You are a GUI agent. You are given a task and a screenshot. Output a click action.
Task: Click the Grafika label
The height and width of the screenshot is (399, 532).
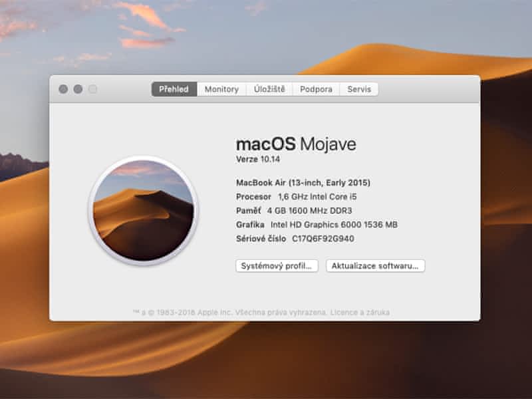[x=250, y=225]
